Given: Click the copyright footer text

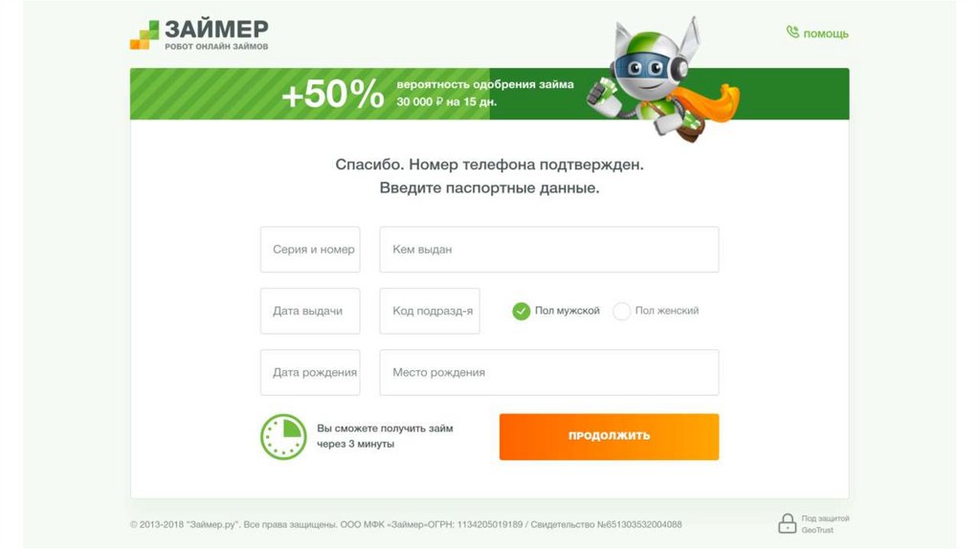Looking at the screenshot, I should click(406, 524).
